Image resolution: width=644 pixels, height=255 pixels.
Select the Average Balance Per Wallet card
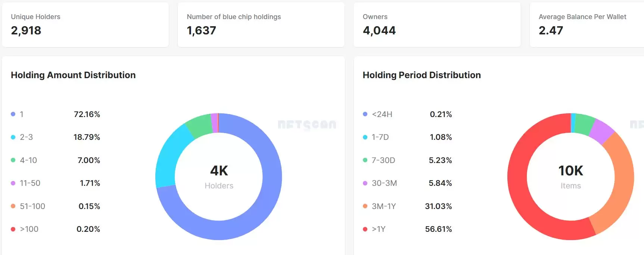(587, 25)
